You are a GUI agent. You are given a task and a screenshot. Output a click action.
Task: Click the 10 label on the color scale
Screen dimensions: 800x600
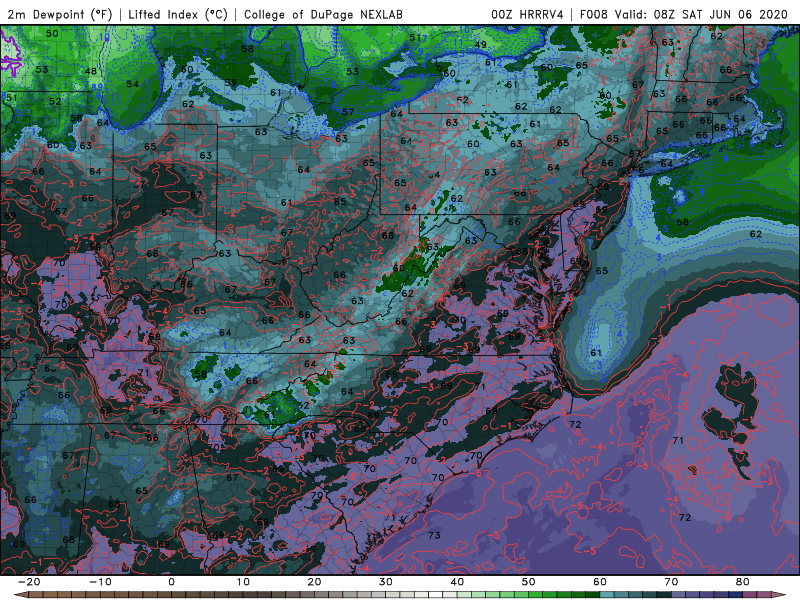(243, 582)
